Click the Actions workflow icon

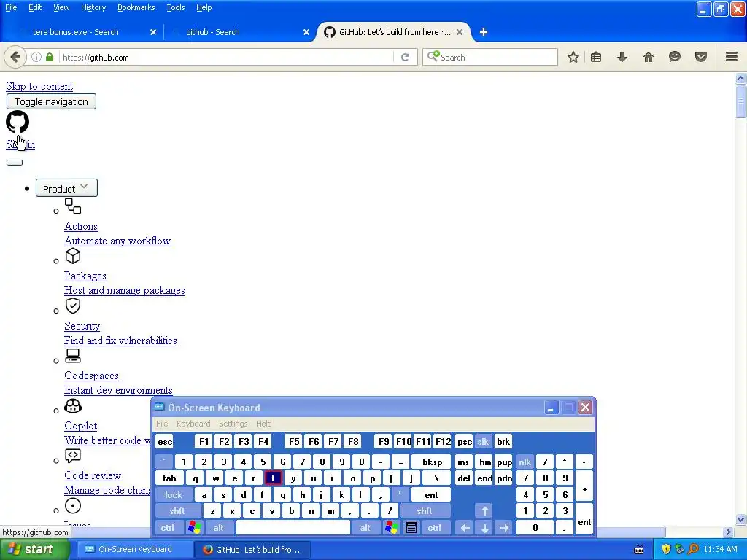[73, 206]
